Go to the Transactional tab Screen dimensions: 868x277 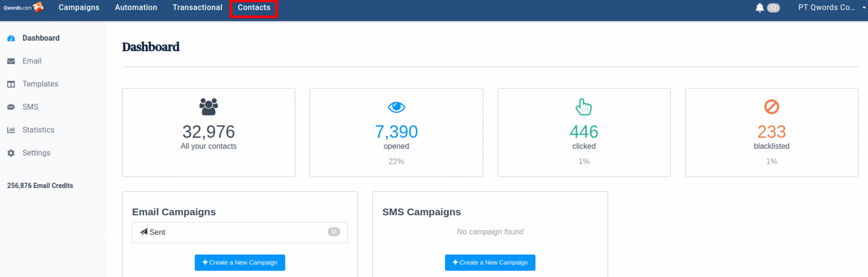(x=197, y=7)
